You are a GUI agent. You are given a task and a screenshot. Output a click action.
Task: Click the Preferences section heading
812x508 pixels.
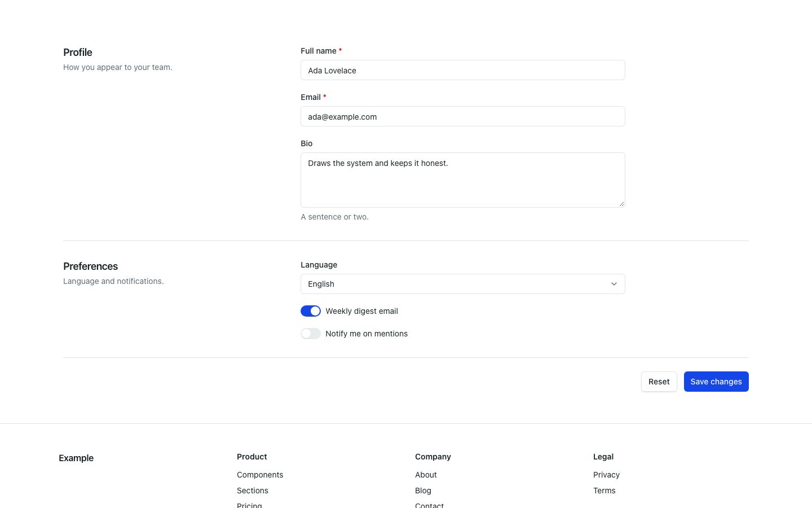click(x=90, y=266)
